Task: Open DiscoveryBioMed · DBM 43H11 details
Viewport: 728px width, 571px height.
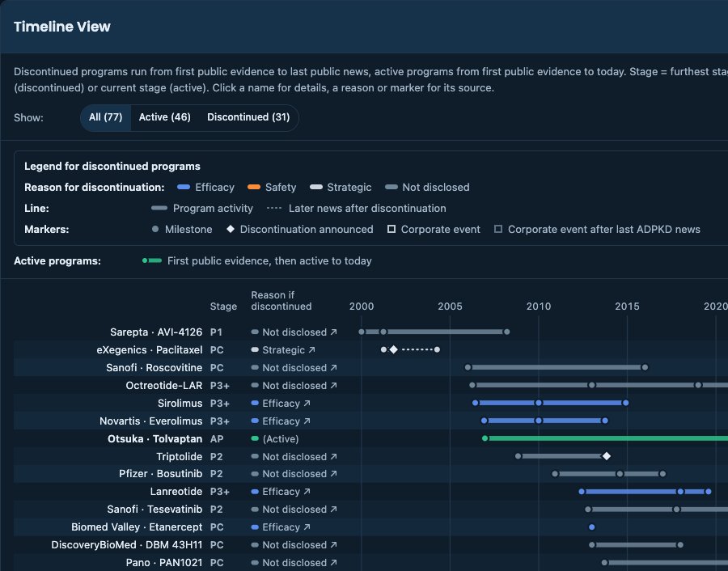Action: coord(127,545)
